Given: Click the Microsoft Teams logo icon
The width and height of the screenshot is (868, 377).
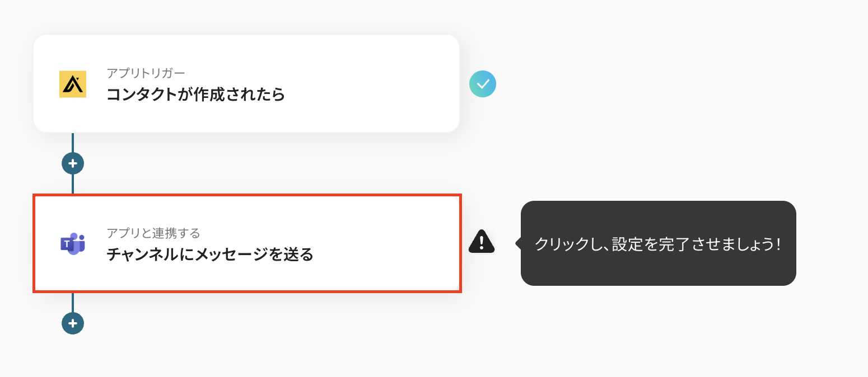Looking at the screenshot, I should pyautogui.click(x=73, y=244).
